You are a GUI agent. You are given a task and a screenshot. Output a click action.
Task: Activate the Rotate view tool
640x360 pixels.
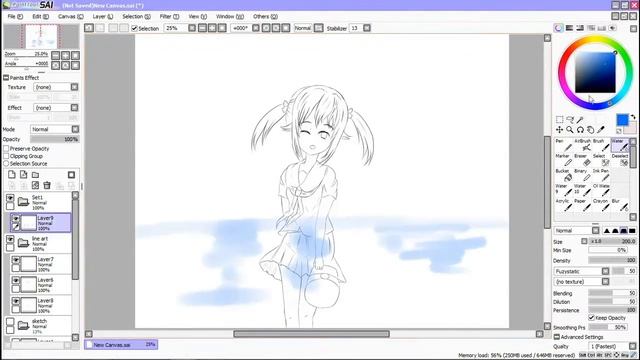pos(580,130)
